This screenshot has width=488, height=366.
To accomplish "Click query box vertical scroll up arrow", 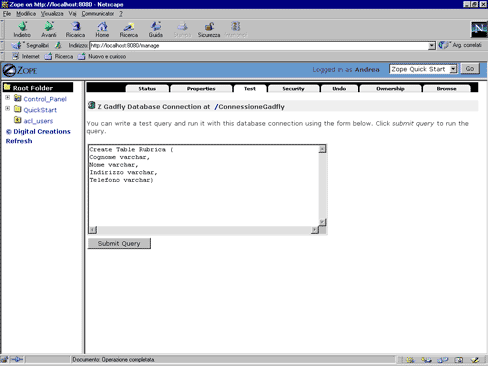I will point(322,149).
